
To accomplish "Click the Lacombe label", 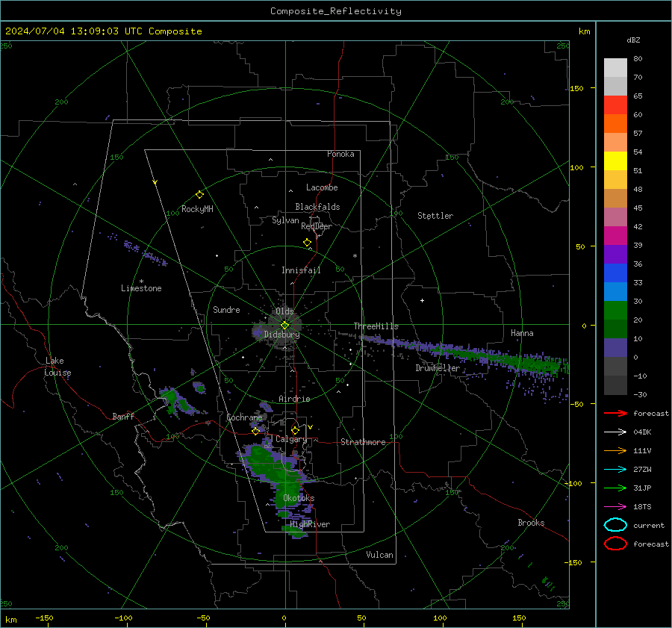I will click(322, 187).
